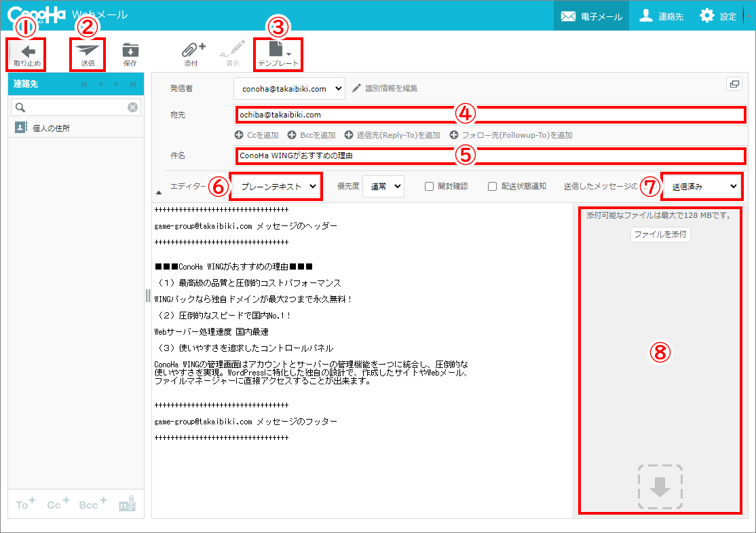Screen dimensions: 756x533
Task: Click 識別情報を編集 link
Action: coord(385,88)
